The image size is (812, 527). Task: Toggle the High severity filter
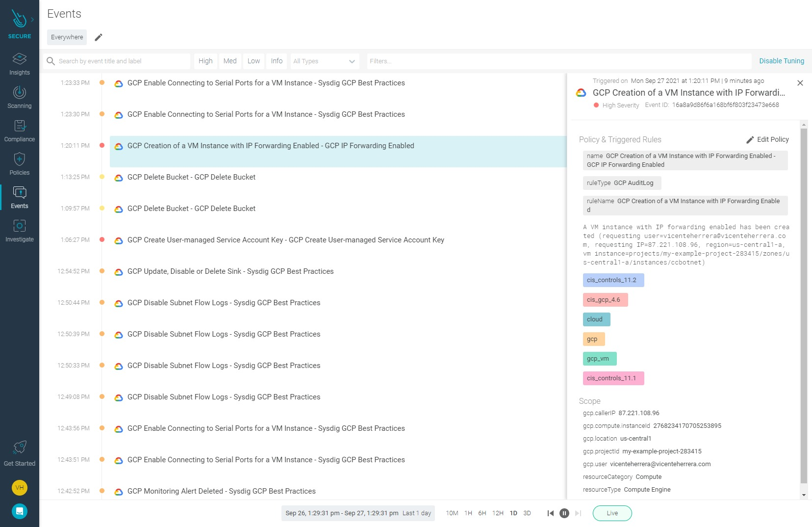pos(205,61)
